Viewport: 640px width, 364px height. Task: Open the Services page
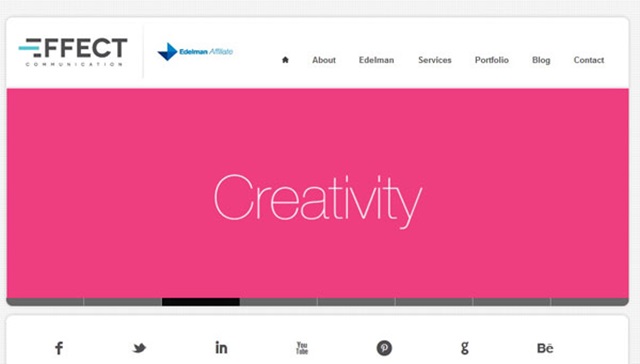(435, 60)
